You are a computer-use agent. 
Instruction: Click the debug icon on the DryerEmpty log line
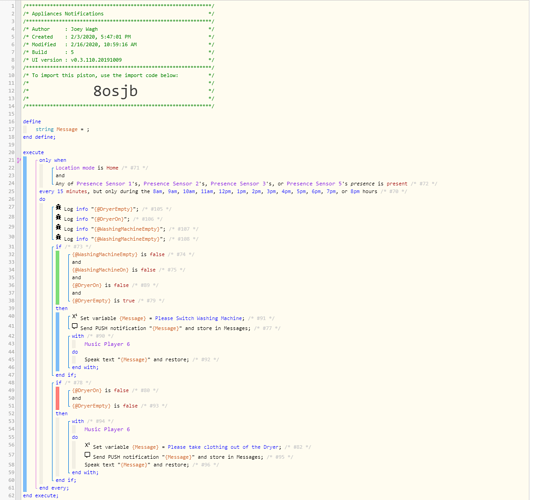(x=58, y=207)
